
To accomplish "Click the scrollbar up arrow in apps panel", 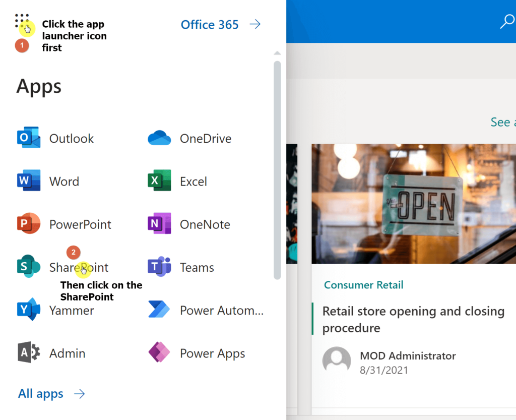I will click(277, 53).
